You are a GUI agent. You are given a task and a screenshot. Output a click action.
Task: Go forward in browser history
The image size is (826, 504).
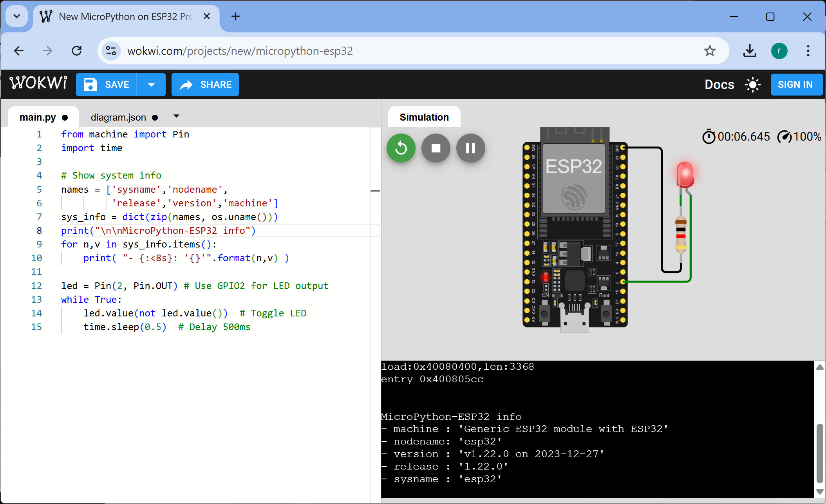pos(47,51)
